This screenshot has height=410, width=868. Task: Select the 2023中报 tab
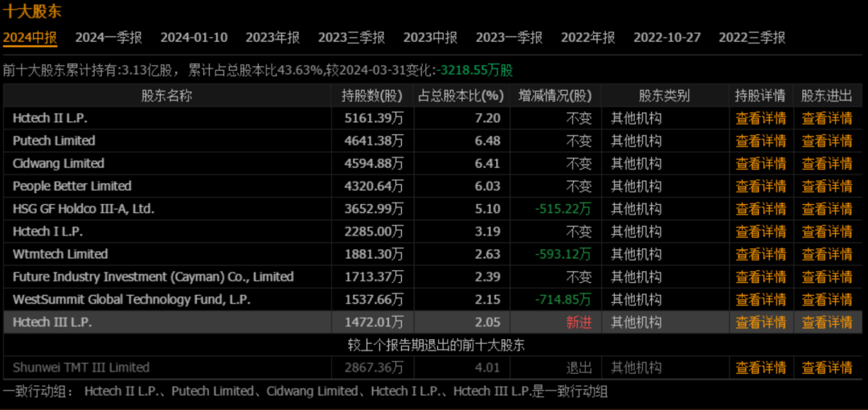pos(430,38)
